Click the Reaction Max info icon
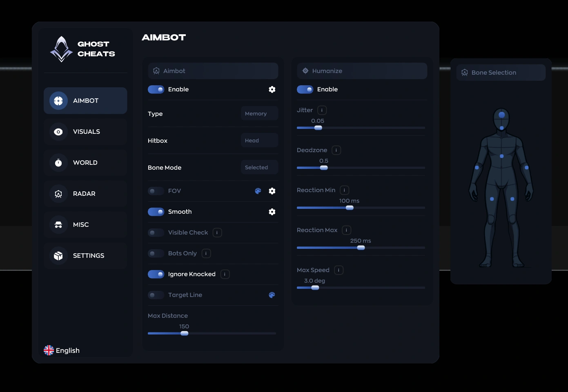568x392 pixels. [x=346, y=230]
